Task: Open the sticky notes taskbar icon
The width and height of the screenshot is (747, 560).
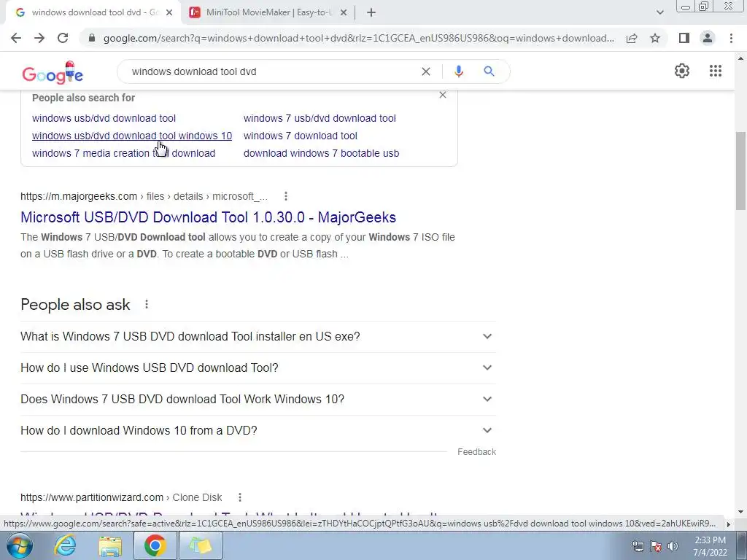Action: [x=200, y=545]
